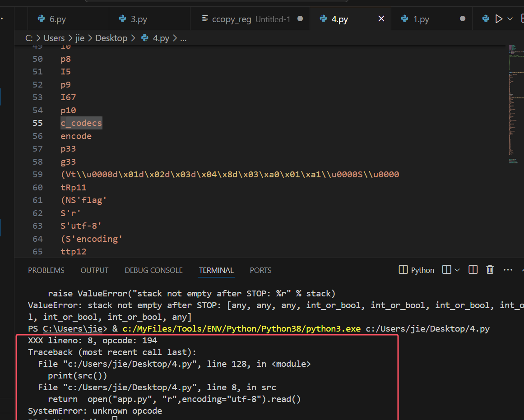Open launch profile dropdown chevron in terminal
Screen dimensions: 524x420
point(457,270)
